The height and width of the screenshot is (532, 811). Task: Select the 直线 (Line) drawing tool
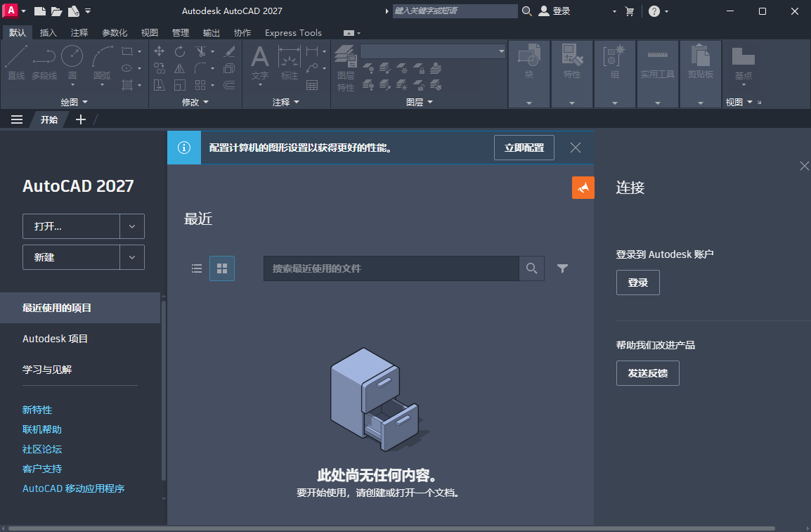[x=15, y=63]
